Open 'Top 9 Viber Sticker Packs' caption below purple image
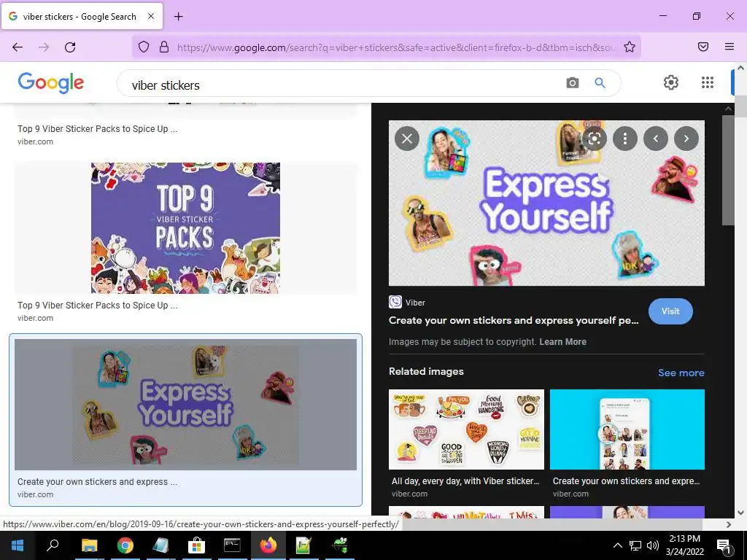 click(x=97, y=306)
